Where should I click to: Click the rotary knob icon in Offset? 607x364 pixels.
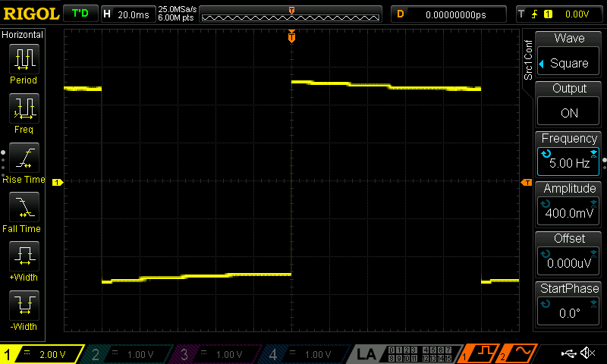pyautogui.click(x=546, y=253)
